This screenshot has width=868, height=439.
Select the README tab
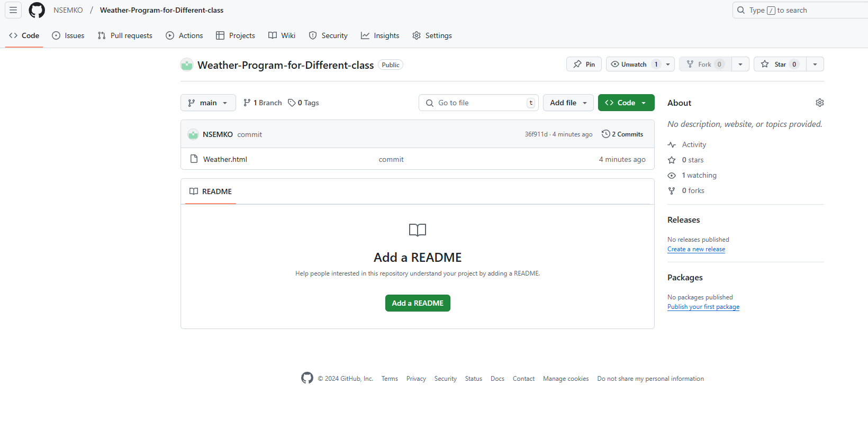(x=211, y=191)
